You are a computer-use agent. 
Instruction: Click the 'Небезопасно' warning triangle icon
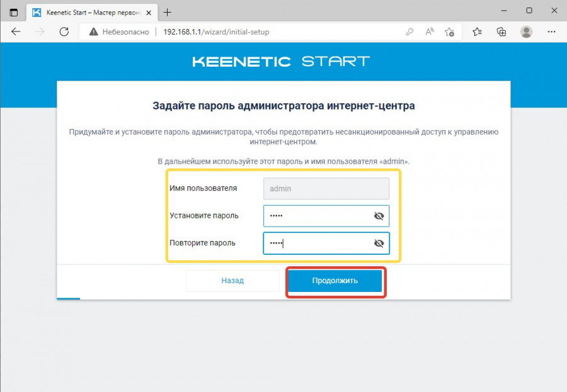[94, 31]
